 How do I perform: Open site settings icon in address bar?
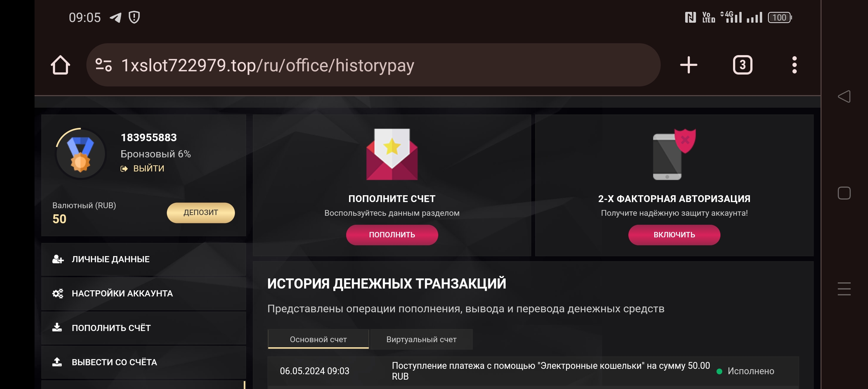[x=104, y=65]
